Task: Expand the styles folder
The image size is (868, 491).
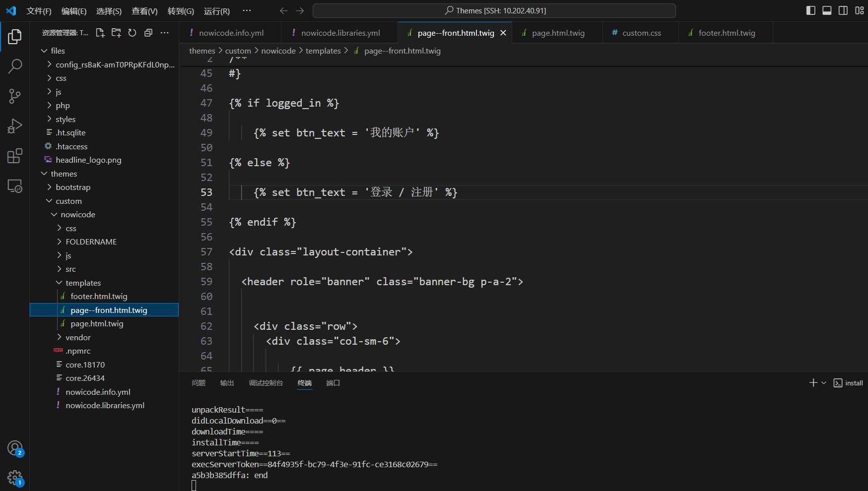Action: [x=104, y=119]
